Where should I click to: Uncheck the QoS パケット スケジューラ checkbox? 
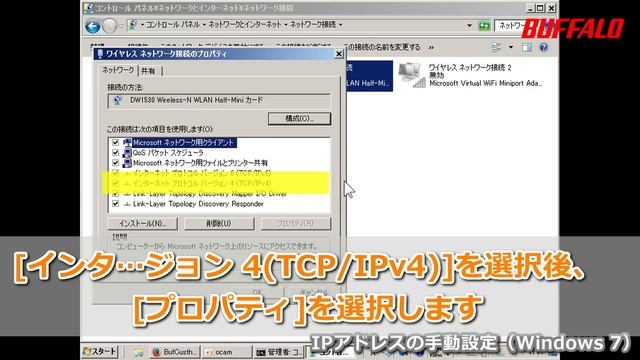pyautogui.click(x=116, y=153)
